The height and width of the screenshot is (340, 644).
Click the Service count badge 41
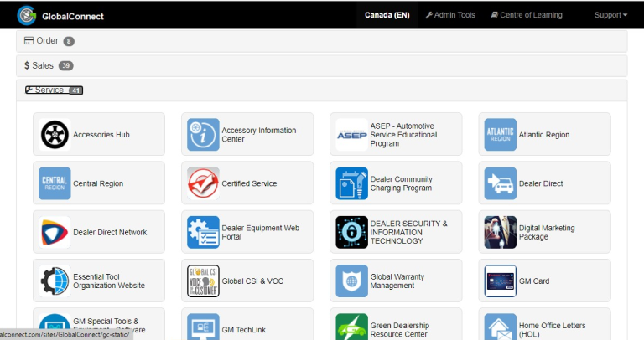(75, 90)
